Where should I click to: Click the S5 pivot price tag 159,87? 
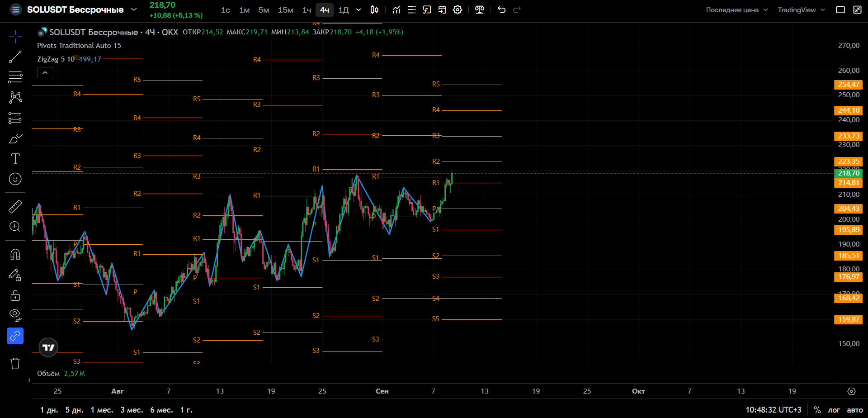click(848, 319)
